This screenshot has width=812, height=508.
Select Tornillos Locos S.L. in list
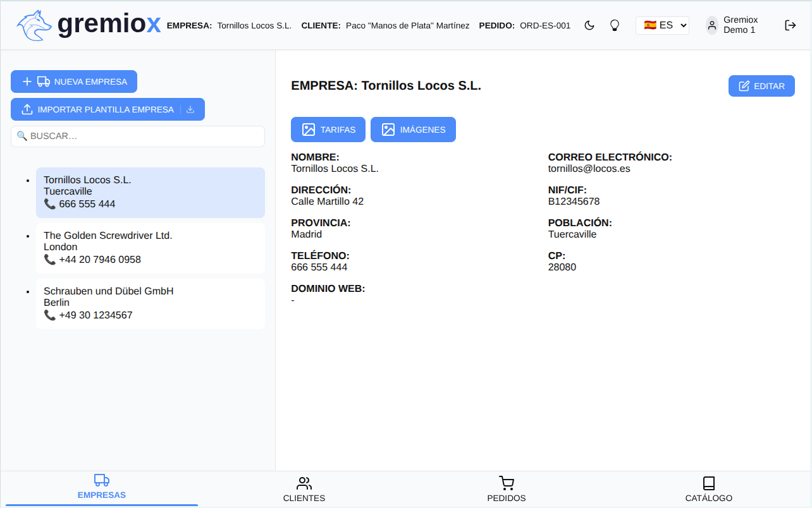(x=150, y=192)
